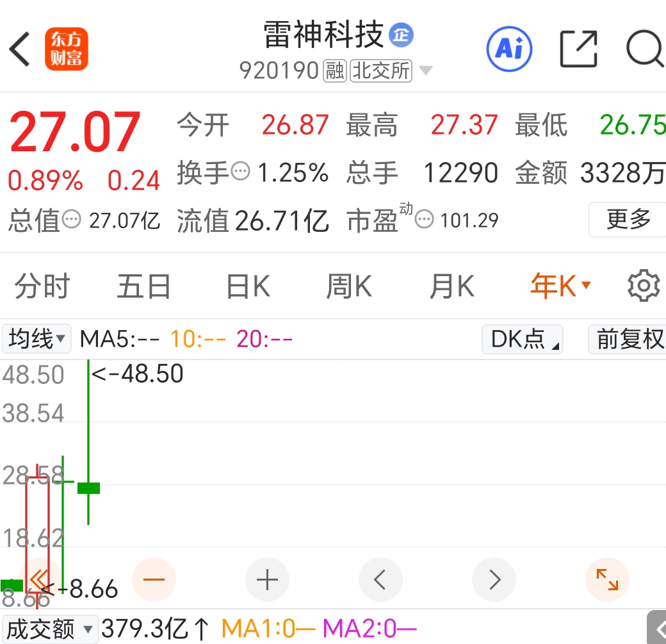Tap the 最高 27.37 value
Screen dimensions: 666x644
[x=464, y=124]
